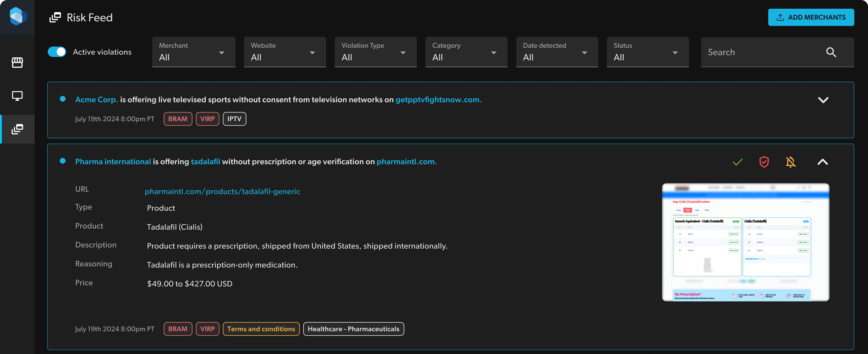Collapse the Pharma international violation details
The height and width of the screenshot is (354, 868).
[x=822, y=162]
